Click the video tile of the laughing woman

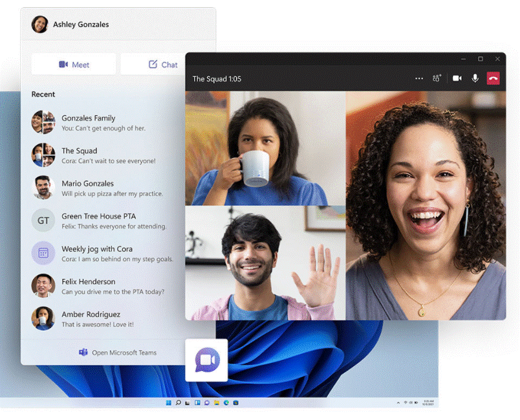[x=426, y=206]
